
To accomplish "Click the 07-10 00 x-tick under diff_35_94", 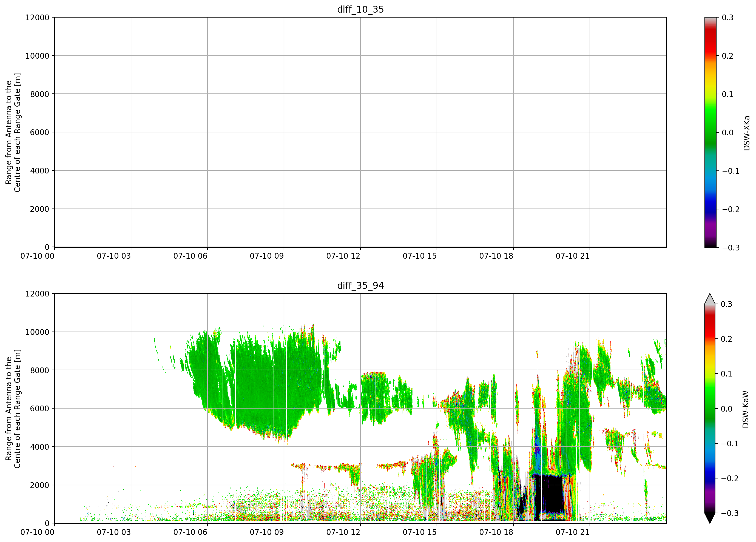I will coord(37,532).
